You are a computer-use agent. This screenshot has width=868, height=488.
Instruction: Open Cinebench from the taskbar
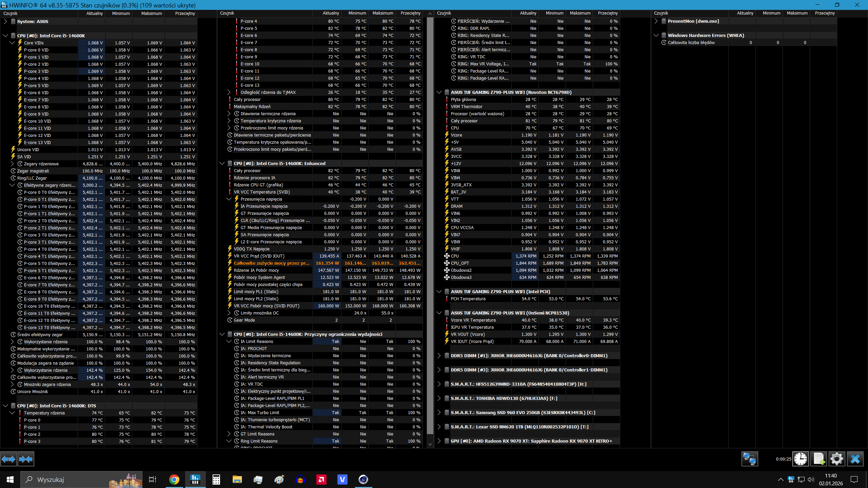(x=363, y=480)
